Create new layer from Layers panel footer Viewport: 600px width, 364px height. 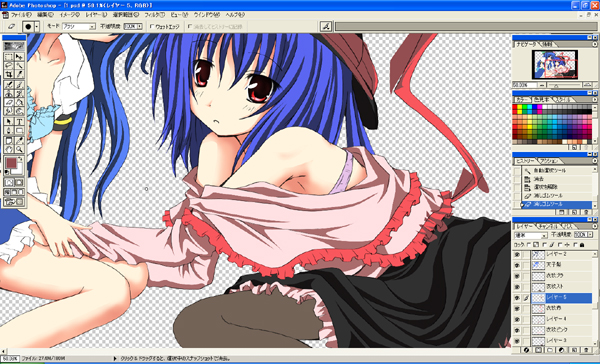coord(575,350)
